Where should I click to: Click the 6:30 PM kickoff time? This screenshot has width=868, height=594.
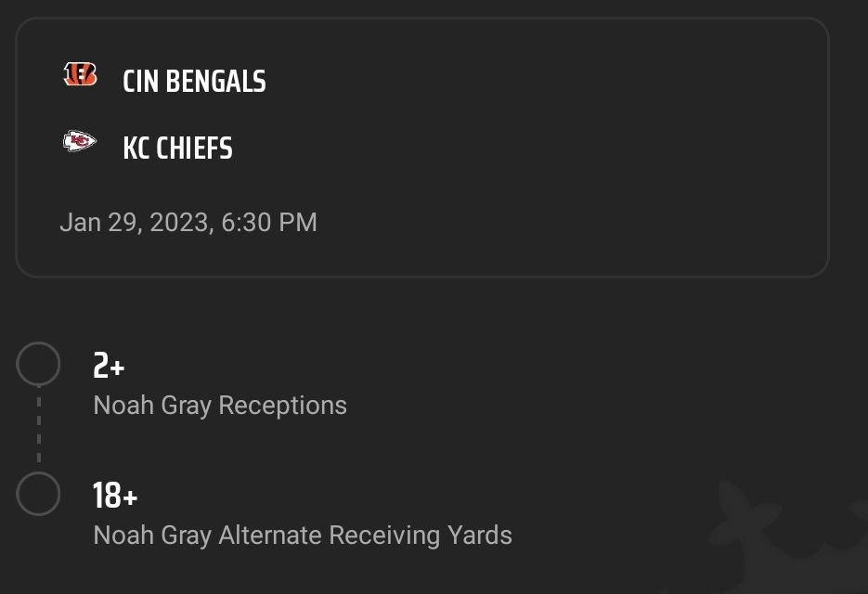coord(269,223)
